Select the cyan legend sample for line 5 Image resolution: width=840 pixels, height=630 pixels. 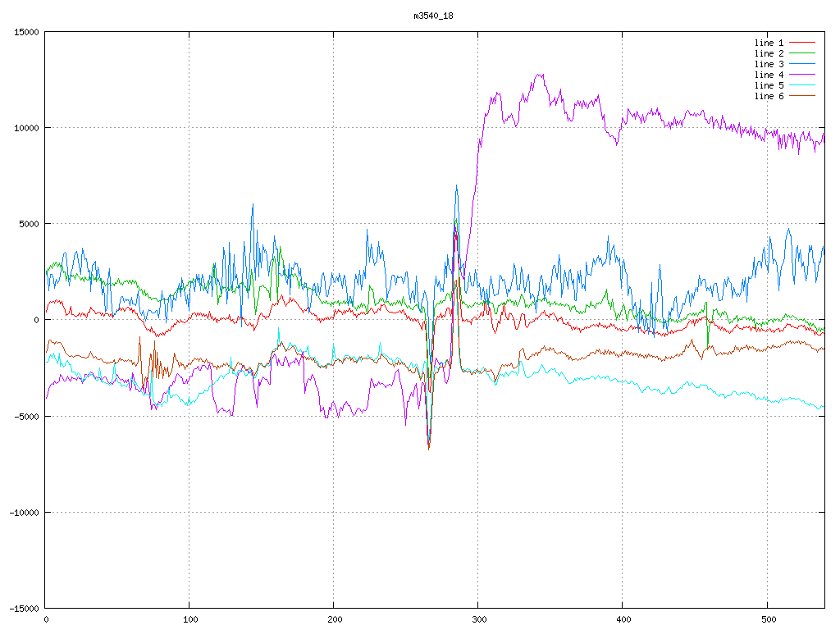[x=802, y=85]
